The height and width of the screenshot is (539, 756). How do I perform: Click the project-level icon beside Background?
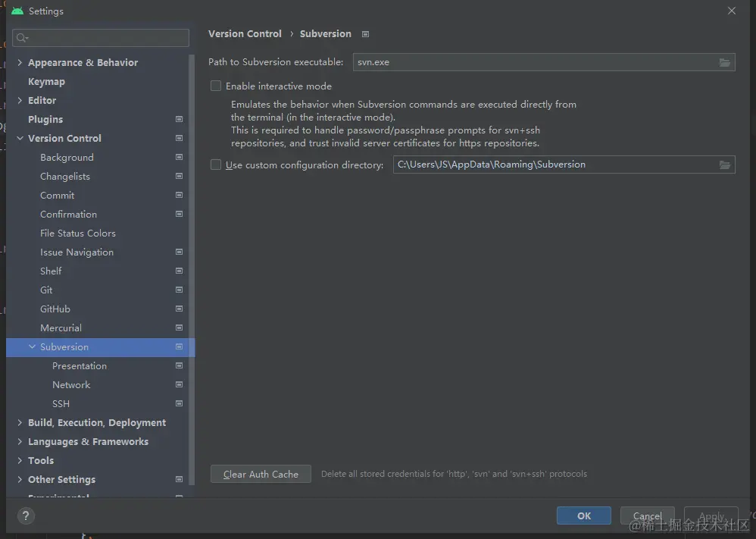[x=179, y=158]
